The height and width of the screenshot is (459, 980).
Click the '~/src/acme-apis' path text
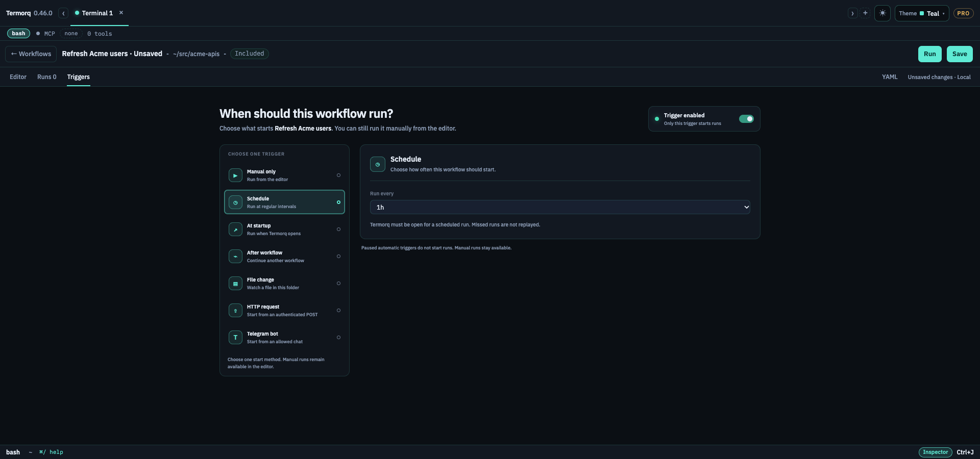point(196,54)
